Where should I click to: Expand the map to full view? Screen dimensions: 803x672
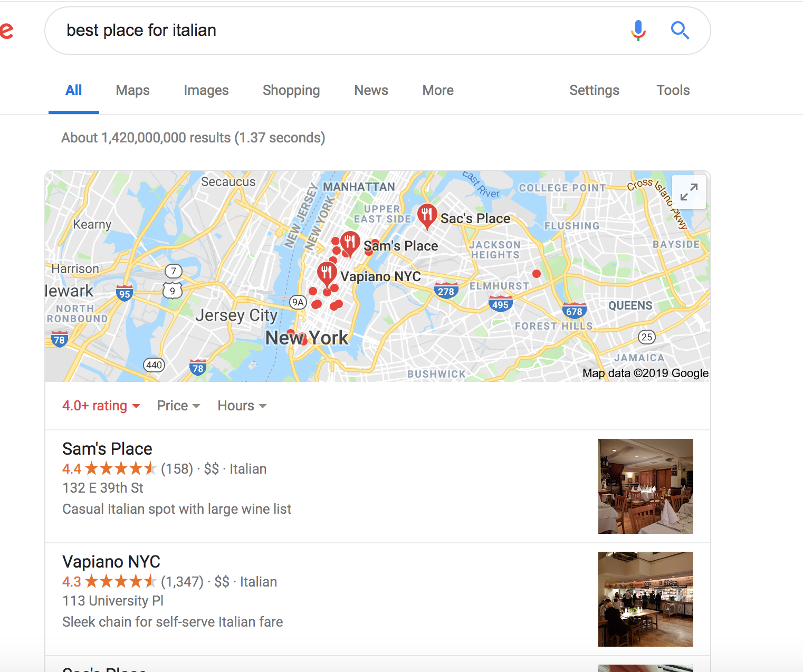[689, 192]
